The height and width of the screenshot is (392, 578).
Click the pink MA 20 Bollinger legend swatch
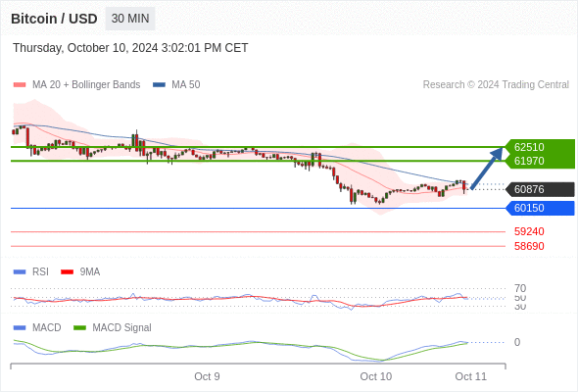pyautogui.click(x=20, y=85)
